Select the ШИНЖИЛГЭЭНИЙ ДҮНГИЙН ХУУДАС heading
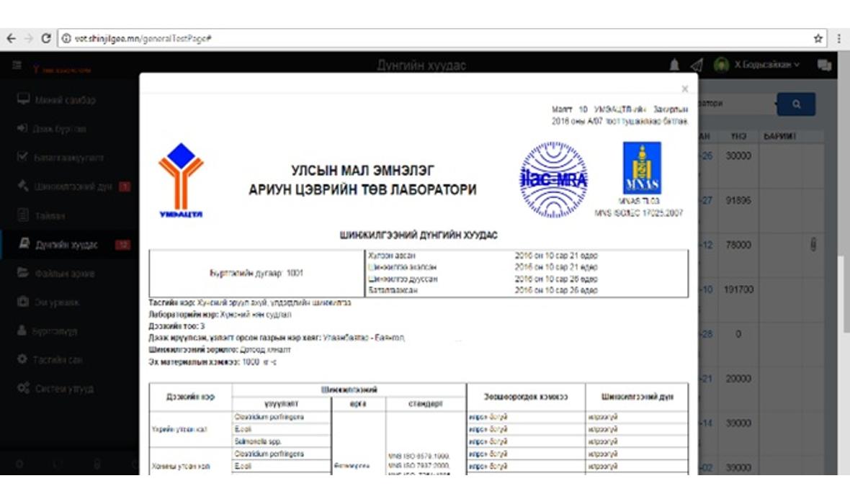This screenshot has width=850, height=504. [419, 235]
